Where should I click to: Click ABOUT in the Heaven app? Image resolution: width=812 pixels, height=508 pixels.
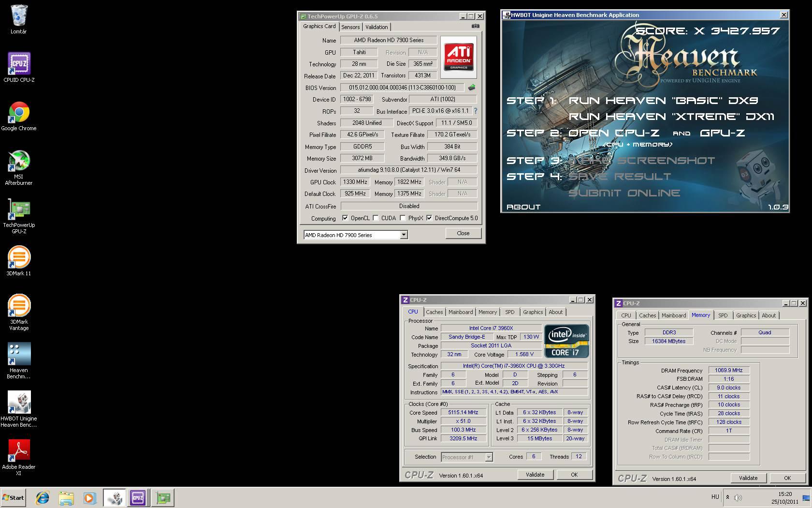(x=523, y=207)
